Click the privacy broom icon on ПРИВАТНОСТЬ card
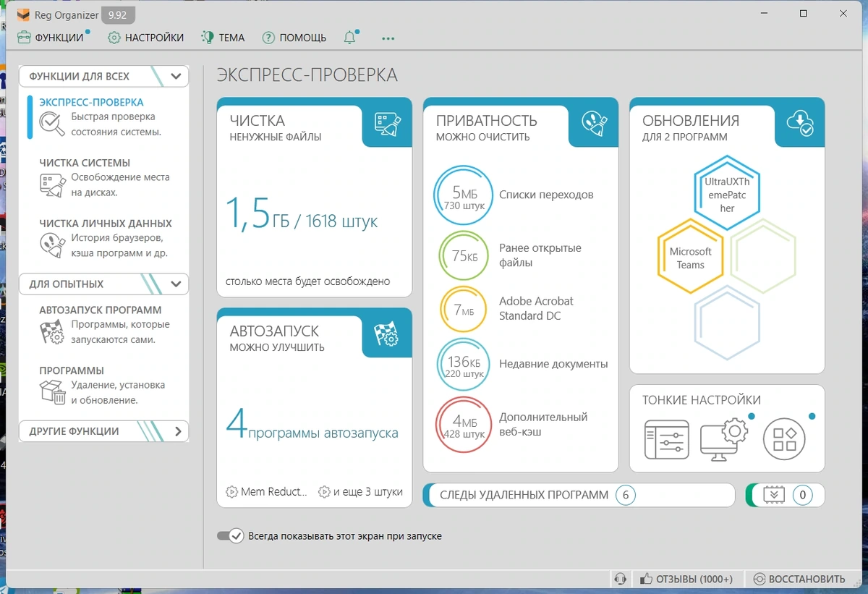 [x=594, y=124]
